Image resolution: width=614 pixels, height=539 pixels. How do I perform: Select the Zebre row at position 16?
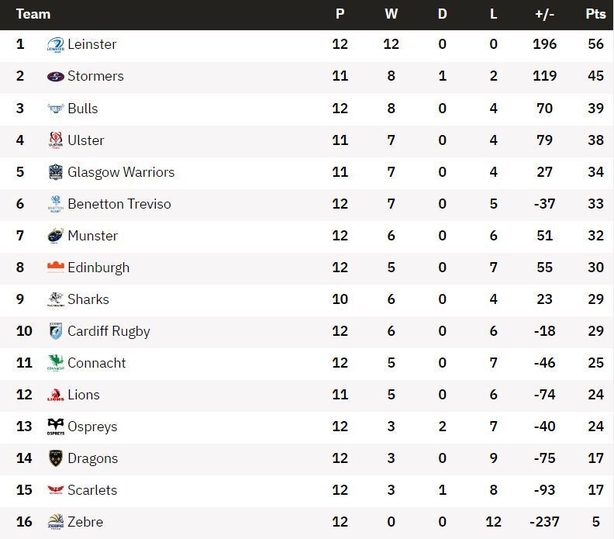click(307, 522)
